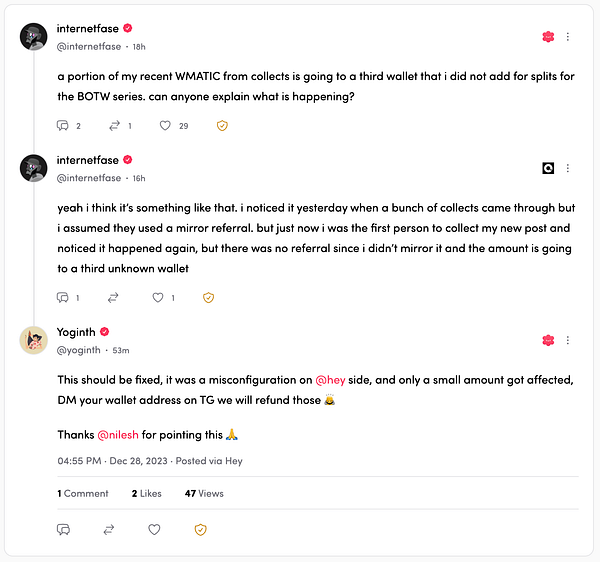
Task: View the 2 Likes list
Action: point(146,493)
